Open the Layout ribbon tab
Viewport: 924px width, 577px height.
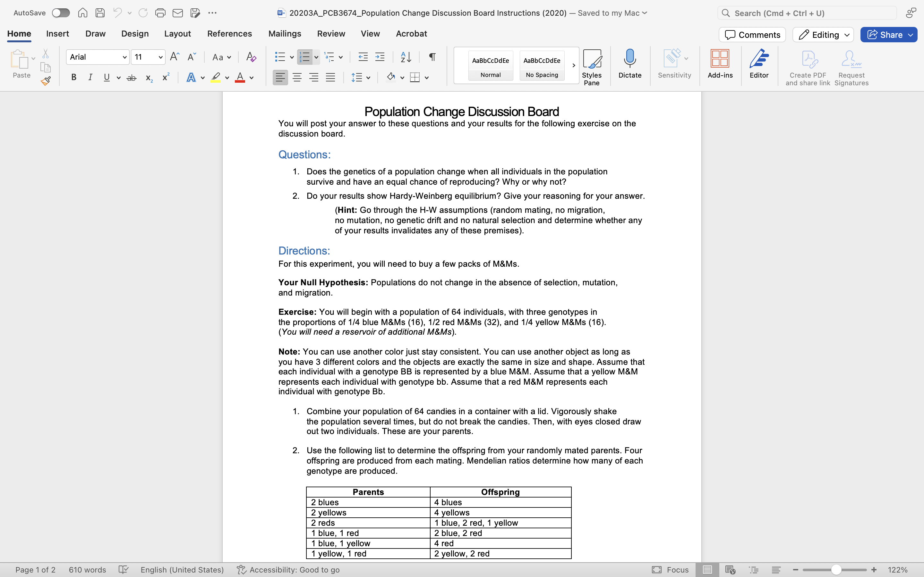coord(177,34)
